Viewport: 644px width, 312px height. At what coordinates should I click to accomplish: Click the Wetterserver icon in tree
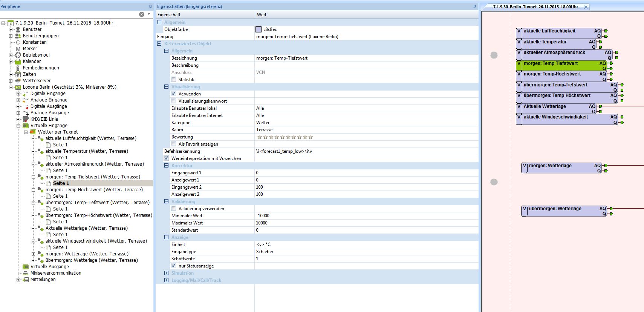[18, 81]
